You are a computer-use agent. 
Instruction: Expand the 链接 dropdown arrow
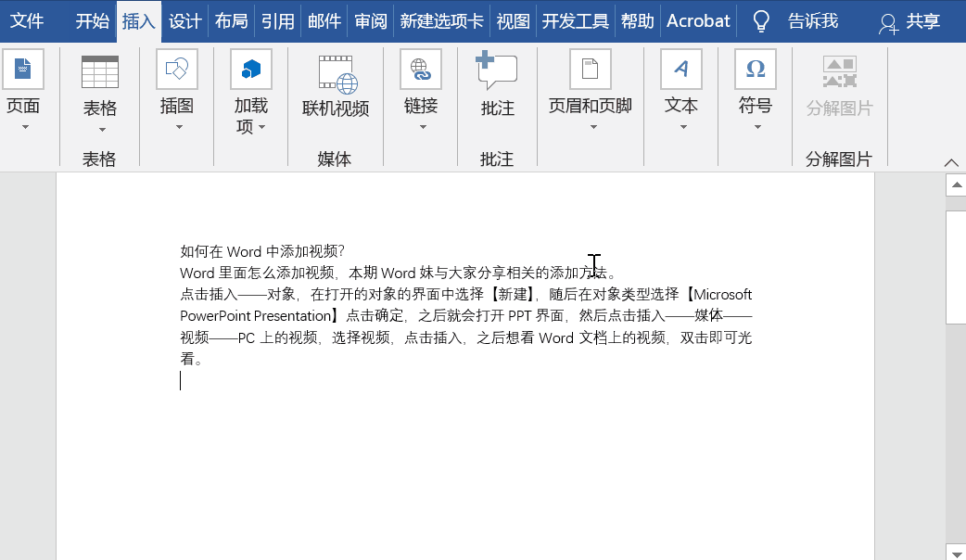point(424,128)
